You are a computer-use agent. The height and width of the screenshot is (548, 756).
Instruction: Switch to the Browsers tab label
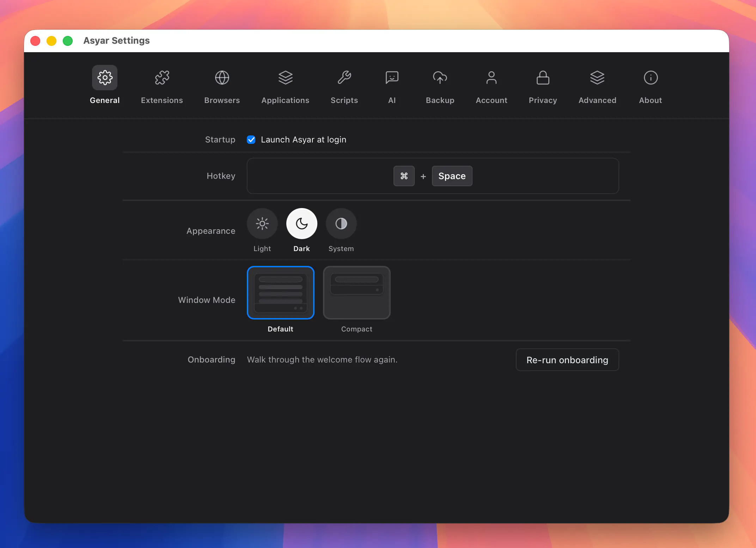[x=222, y=100]
